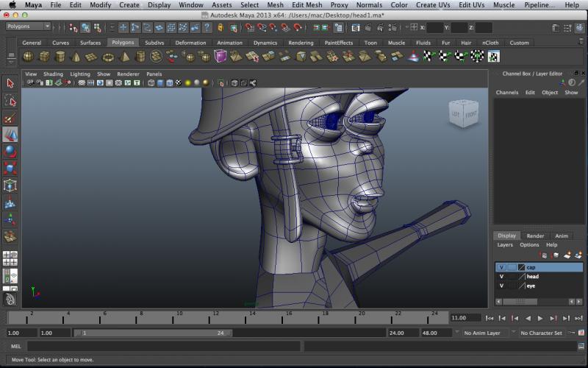Image resolution: width=588 pixels, height=368 pixels.
Task: Click the time range slider bar
Action: [154, 333]
